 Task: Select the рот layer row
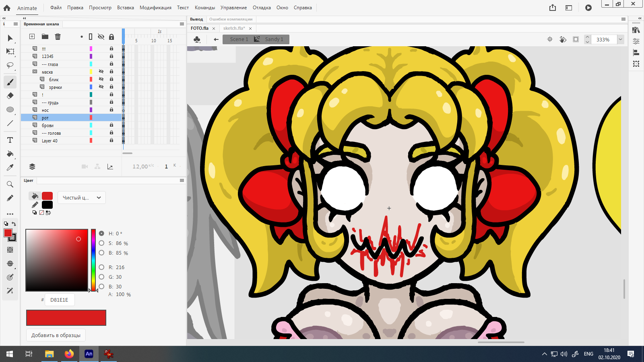tap(71, 117)
